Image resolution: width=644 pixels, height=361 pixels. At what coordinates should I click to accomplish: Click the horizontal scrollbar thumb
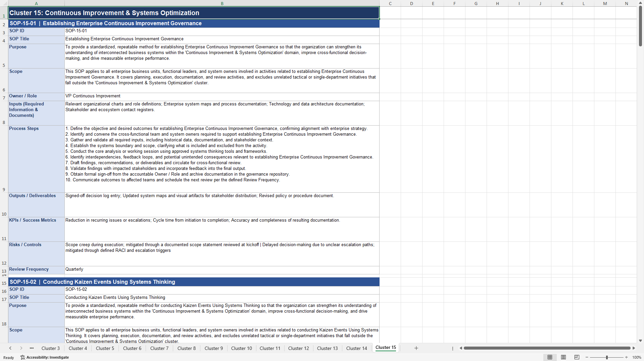[x=547, y=348]
